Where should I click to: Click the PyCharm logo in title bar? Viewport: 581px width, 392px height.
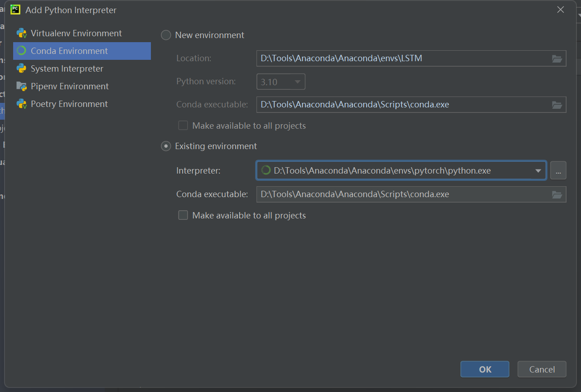16,10
